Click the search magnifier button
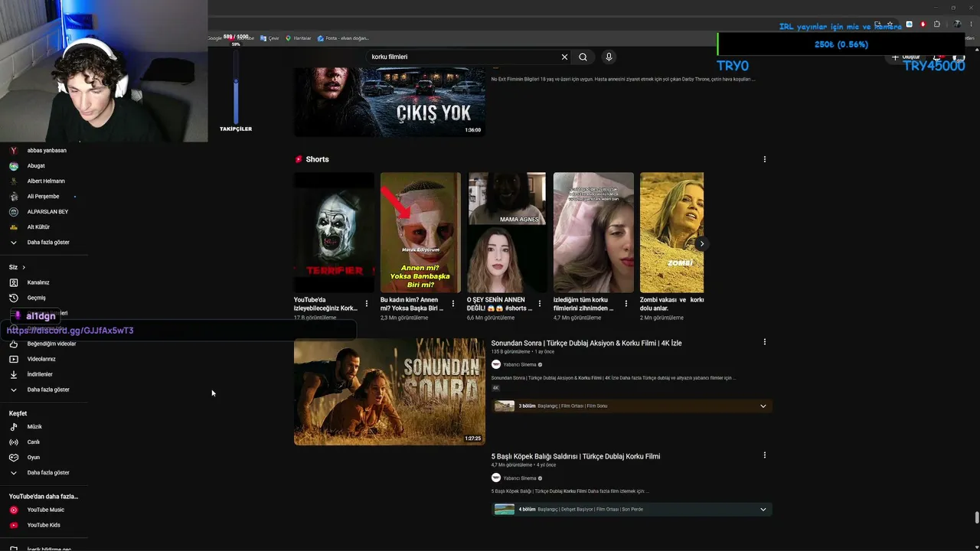The height and width of the screenshot is (551, 980). point(583,57)
